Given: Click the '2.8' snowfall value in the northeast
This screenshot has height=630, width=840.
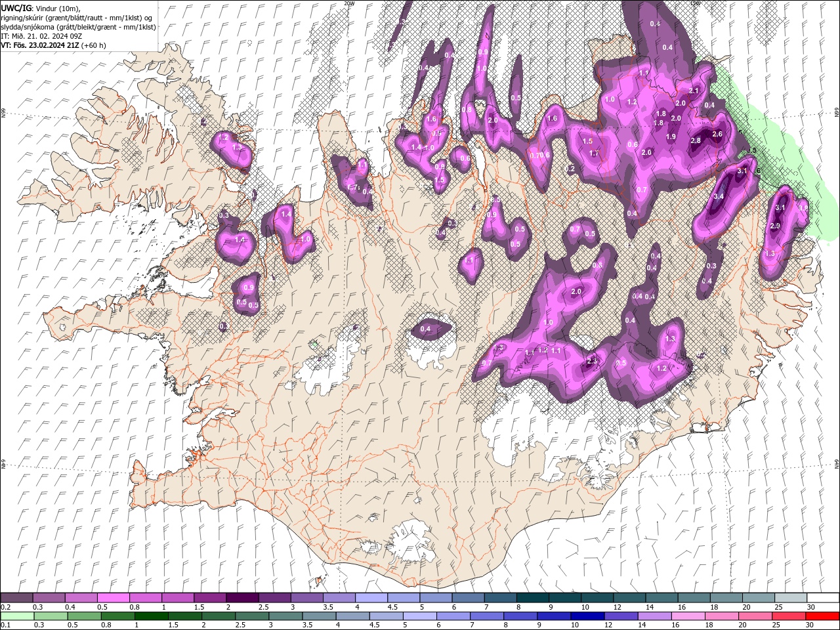Looking at the screenshot, I should coord(696,140).
